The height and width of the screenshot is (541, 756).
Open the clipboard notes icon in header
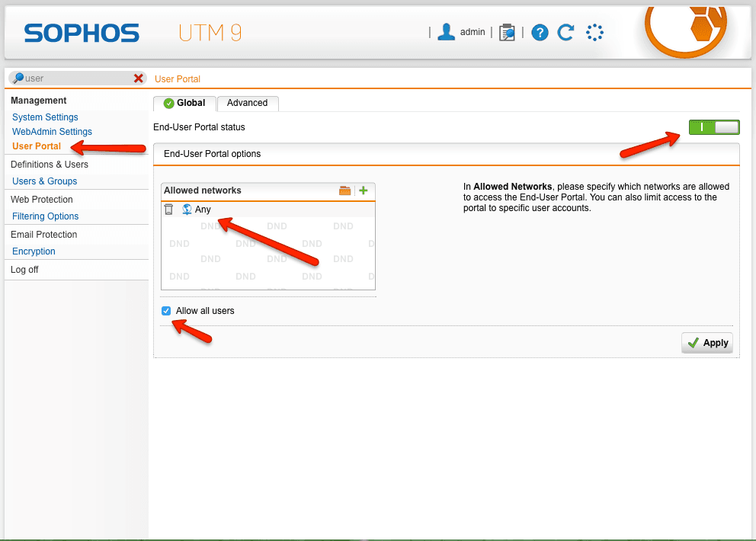coord(507,32)
